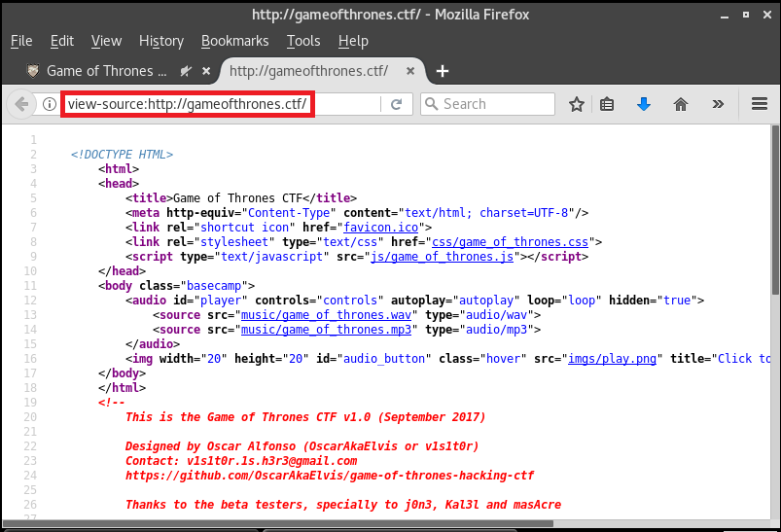The height and width of the screenshot is (532, 781).
Task: Follow the favicon.ico link
Action: coord(381,228)
